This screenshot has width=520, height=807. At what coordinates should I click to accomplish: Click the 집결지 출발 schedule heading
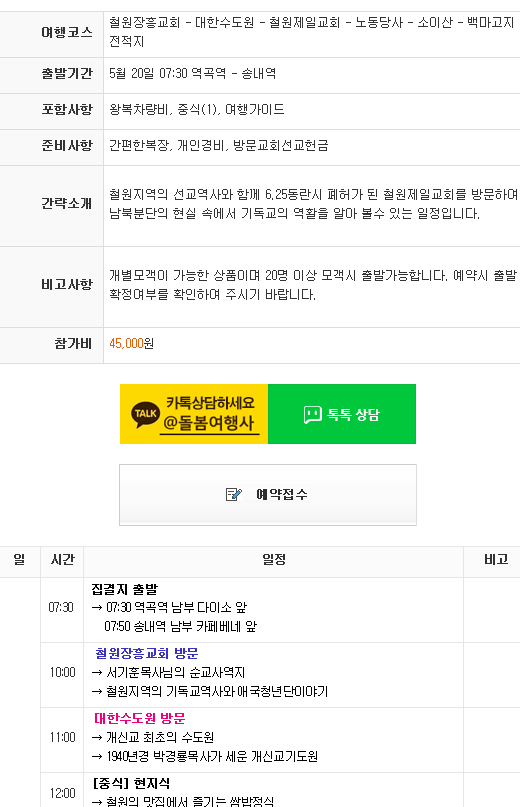coord(125,589)
